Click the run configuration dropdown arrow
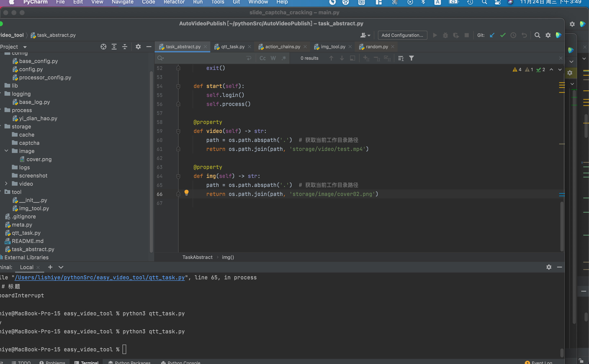Image resolution: width=589 pixels, height=364 pixels. point(402,35)
